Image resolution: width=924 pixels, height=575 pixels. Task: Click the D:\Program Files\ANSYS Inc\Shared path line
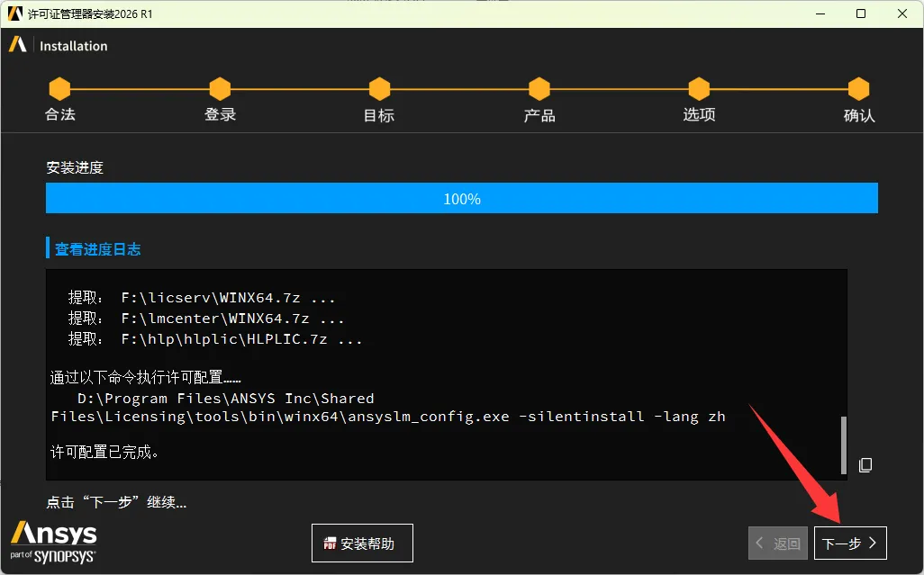pos(226,399)
